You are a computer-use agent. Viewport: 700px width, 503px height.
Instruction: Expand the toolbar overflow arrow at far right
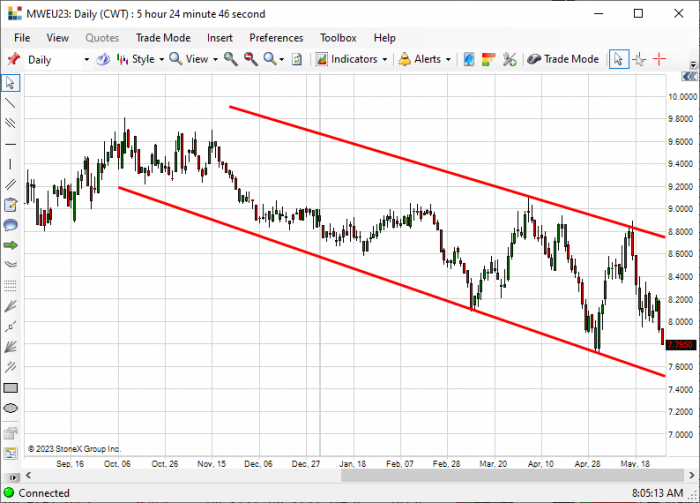point(693,64)
